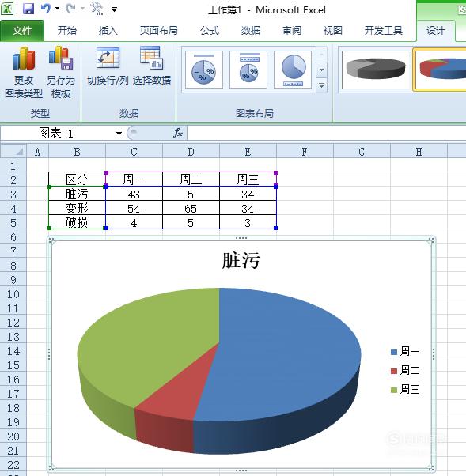Image resolution: width=466 pixels, height=476 pixels.
Task: Open the 文件 tab
Action: point(22,31)
